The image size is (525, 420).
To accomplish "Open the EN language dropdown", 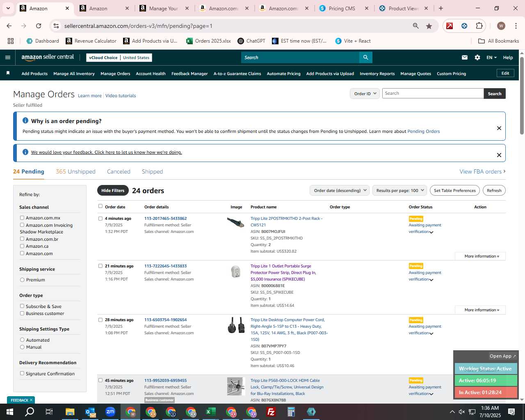I will tap(491, 57).
